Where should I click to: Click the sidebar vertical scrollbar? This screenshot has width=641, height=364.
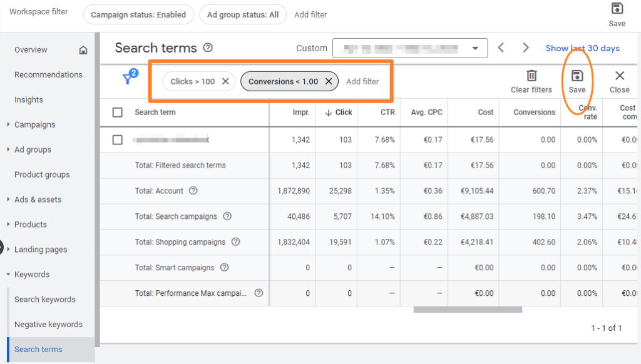(97, 190)
